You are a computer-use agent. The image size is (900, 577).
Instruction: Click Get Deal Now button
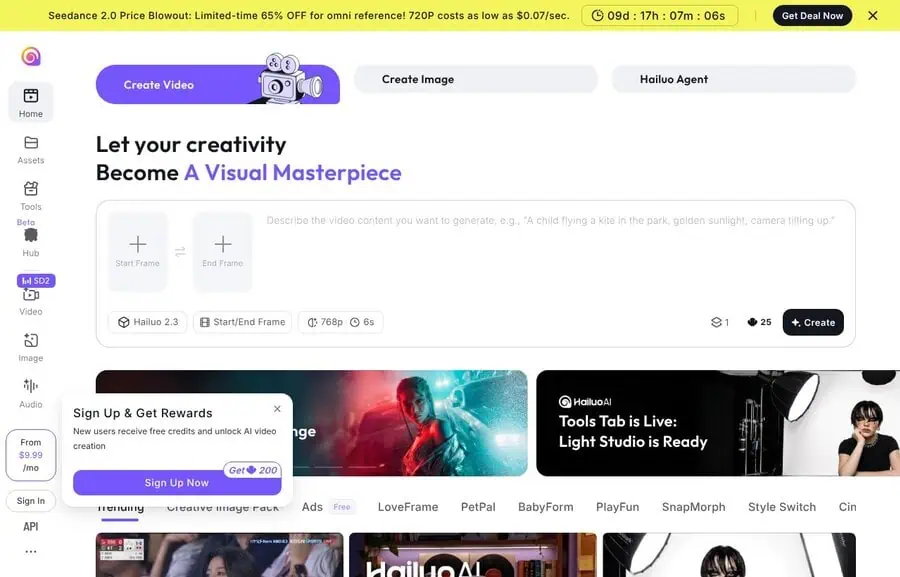pos(812,16)
